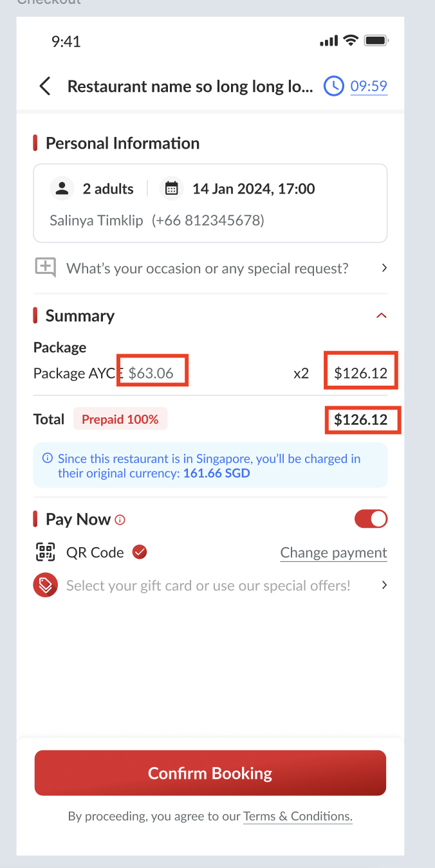Tap the back arrow icon
This screenshot has width=435, height=868.
45,86
